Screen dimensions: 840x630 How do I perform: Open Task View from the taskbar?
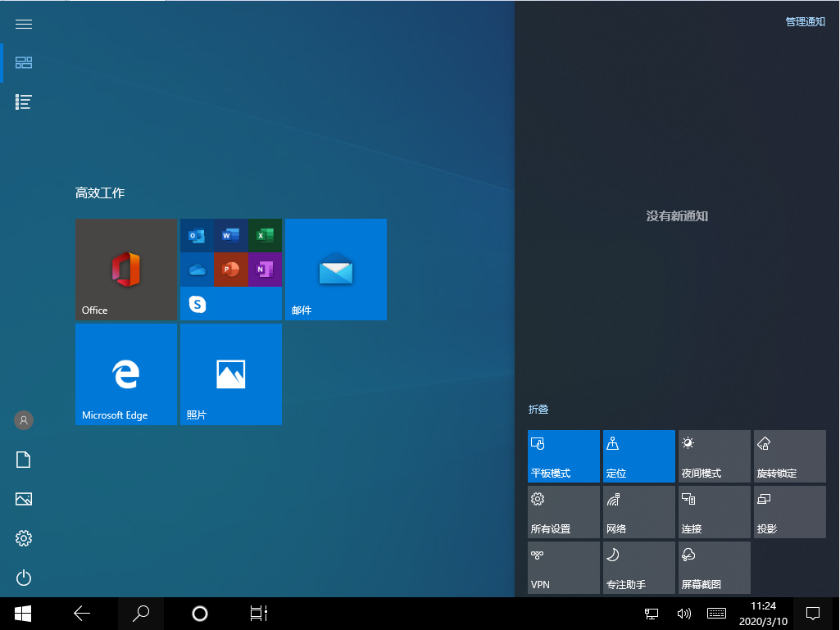click(x=258, y=613)
